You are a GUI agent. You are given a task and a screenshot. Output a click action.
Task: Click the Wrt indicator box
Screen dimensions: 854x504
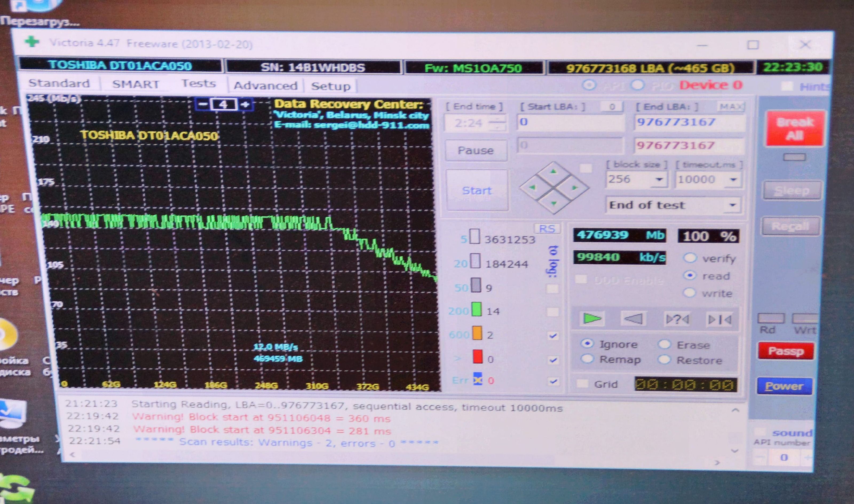pos(805,319)
